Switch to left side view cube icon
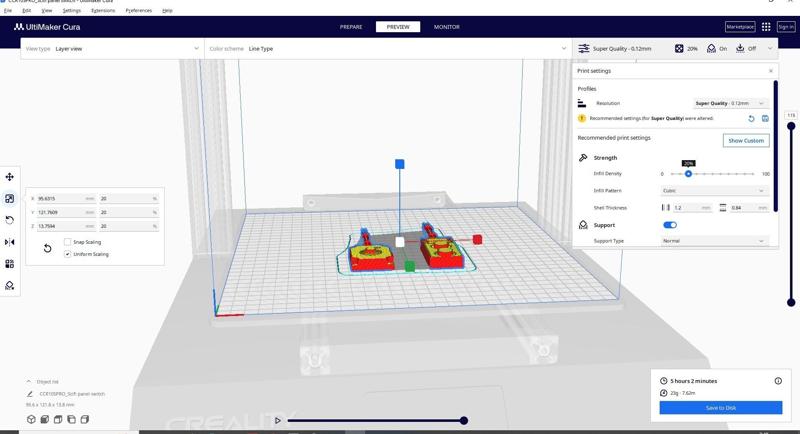Image resolution: width=800 pixels, height=434 pixels. tap(71, 419)
